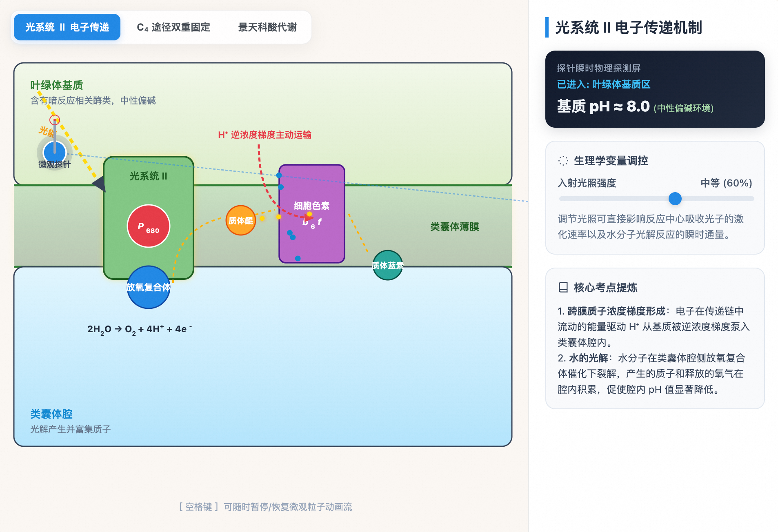Click the 跨膜质子浓度梯度形成 key point

click(616, 311)
